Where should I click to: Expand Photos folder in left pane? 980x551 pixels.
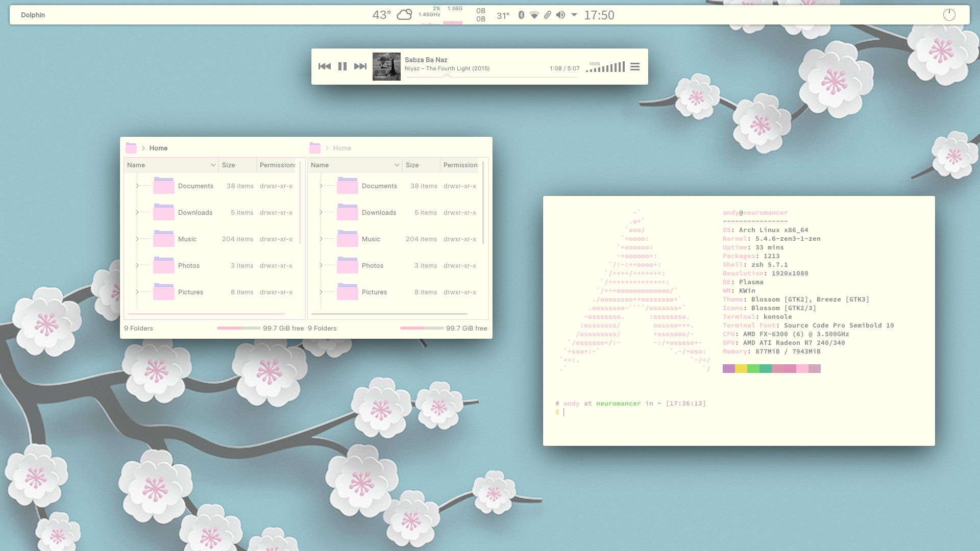[x=137, y=265]
